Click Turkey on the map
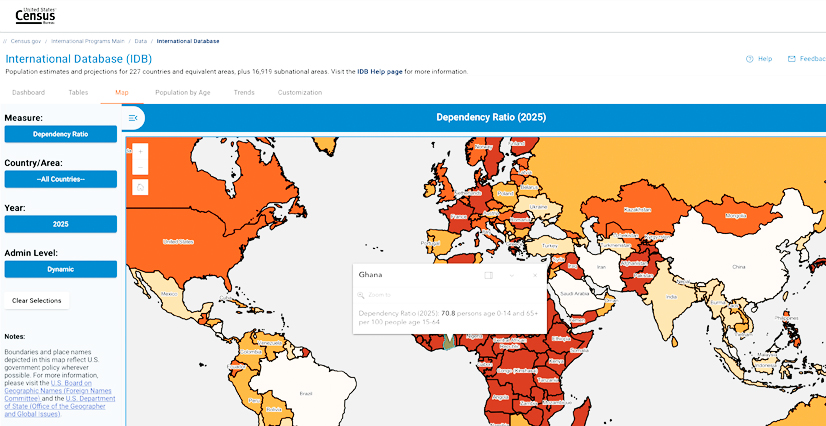 click(549, 245)
